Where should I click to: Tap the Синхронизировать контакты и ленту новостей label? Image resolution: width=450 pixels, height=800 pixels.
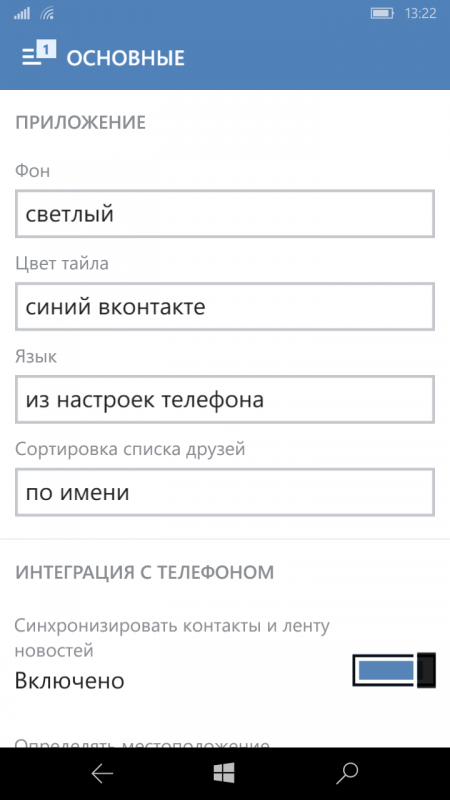pos(172,638)
